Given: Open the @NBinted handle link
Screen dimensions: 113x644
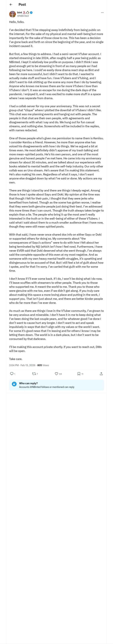Looking at the screenshot, I should tap(23, 16).
